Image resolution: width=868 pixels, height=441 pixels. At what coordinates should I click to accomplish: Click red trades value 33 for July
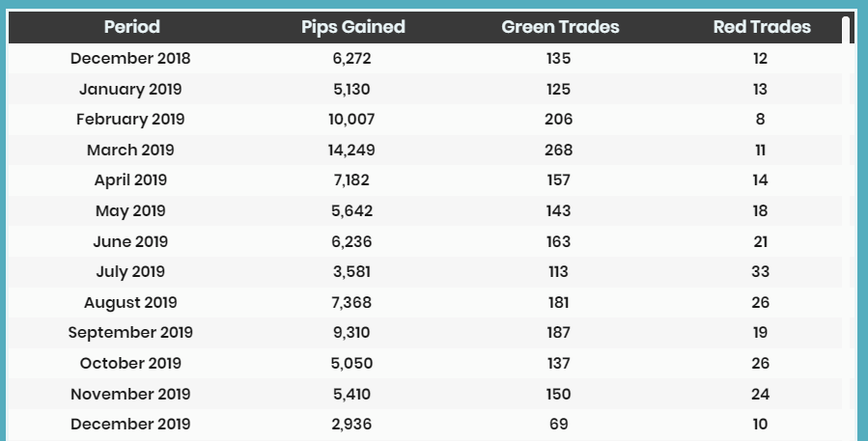pos(760,272)
